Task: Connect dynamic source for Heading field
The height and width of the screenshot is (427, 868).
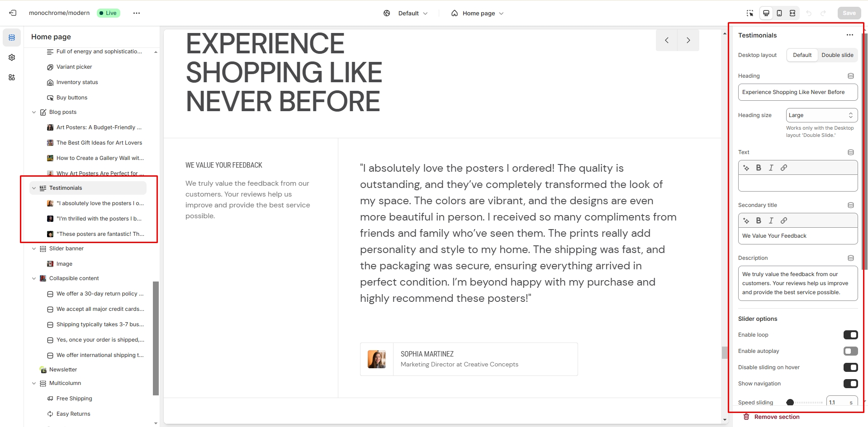Action: coord(851,76)
